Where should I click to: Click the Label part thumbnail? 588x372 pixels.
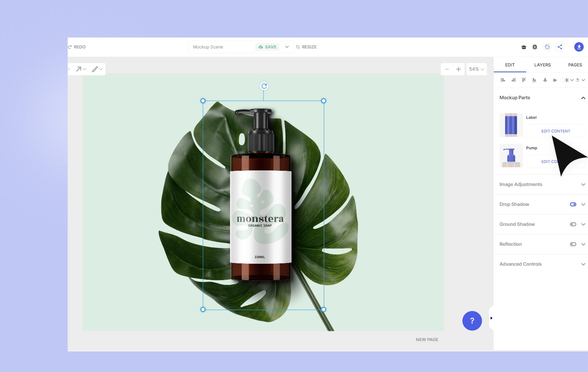[511, 125]
